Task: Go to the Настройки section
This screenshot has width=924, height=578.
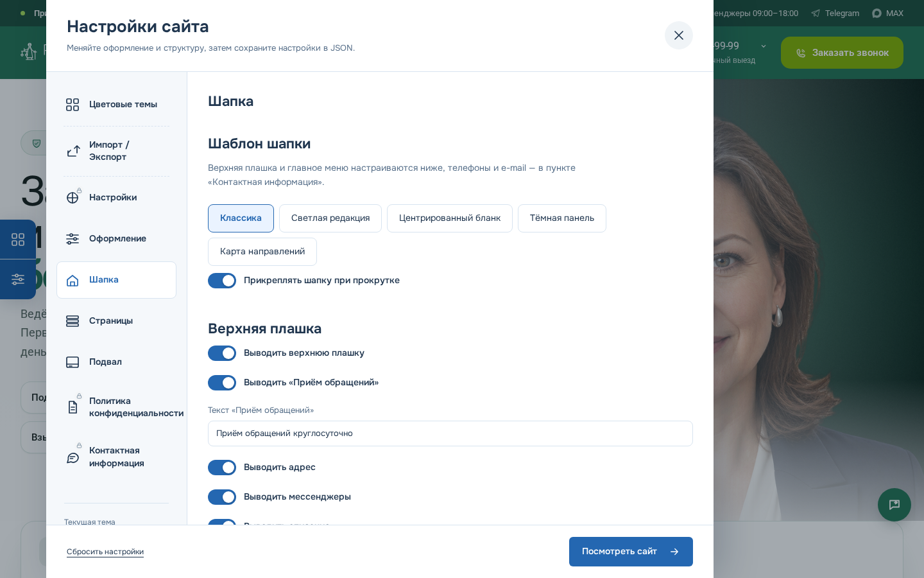Action: coord(116,198)
